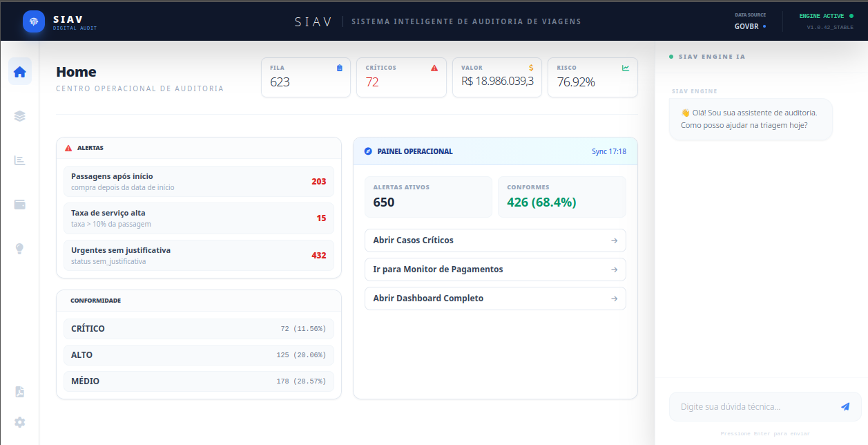The height and width of the screenshot is (445, 868).
Task: Open the wallet payments sidebar icon
Action: 19,205
